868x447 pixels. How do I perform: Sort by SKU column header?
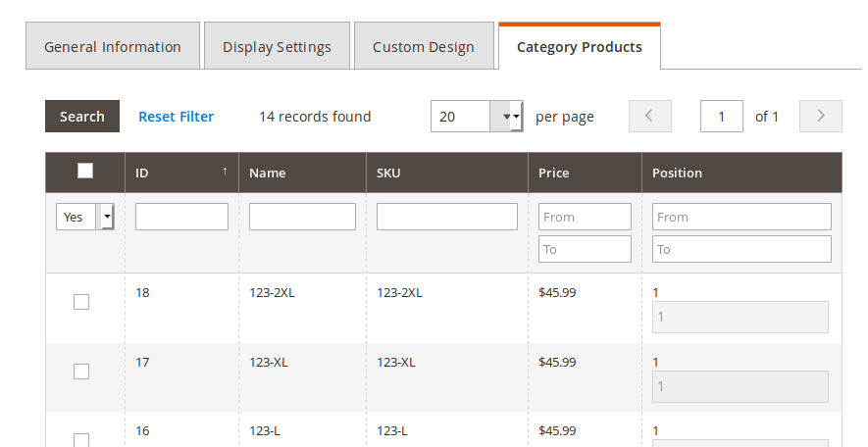[x=446, y=173]
